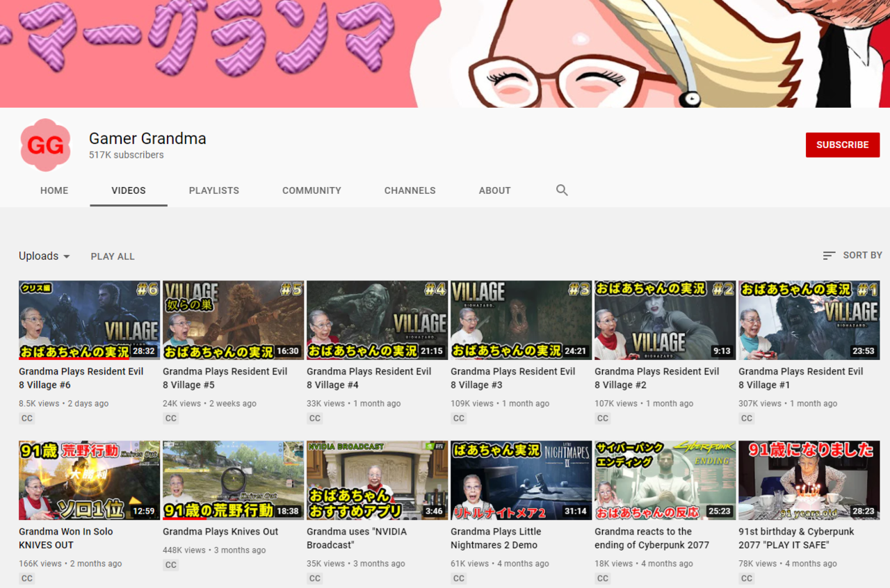890x588 pixels.
Task: Click the Subscribe button
Action: point(843,145)
